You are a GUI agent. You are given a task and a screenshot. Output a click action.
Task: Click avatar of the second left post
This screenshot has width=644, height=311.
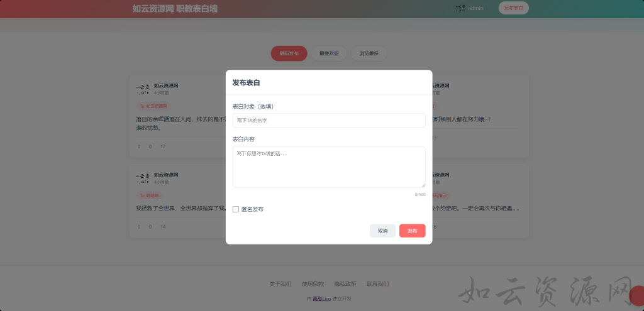tap(143, 178)
